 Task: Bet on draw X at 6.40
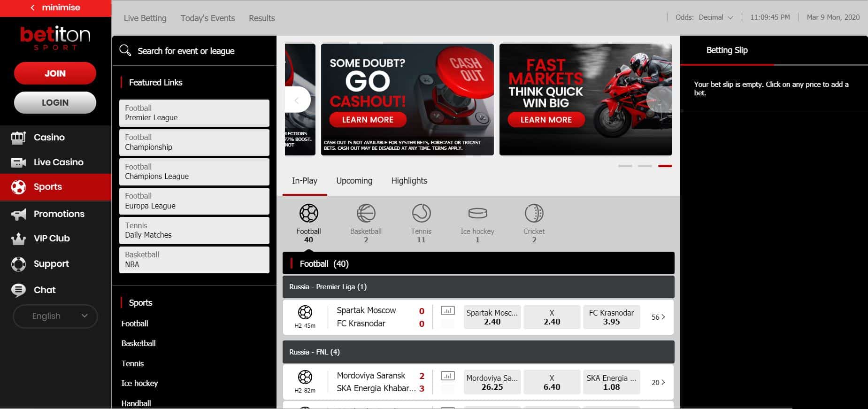pyautogui.click(x=552, y=382)
